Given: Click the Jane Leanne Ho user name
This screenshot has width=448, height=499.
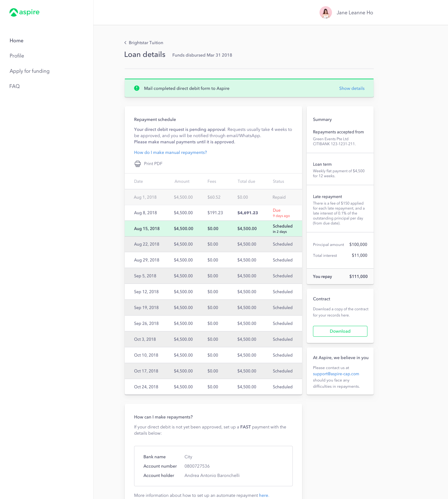Looking at the screenshot, I should [x=355, y=12].
